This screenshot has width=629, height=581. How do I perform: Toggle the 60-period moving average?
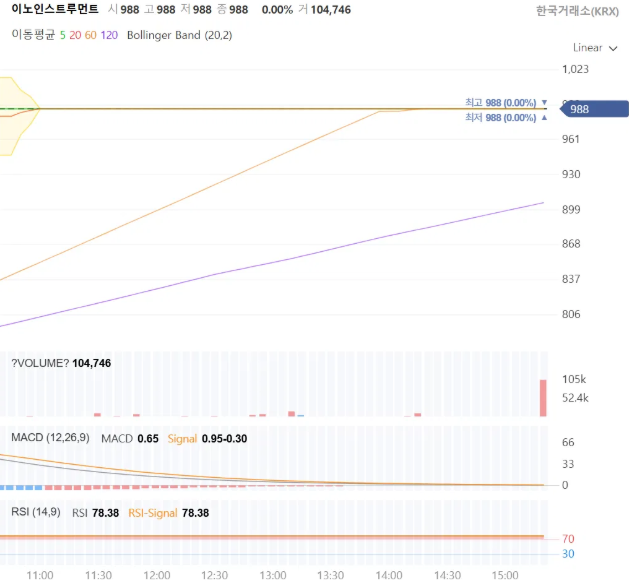[91, 35]
